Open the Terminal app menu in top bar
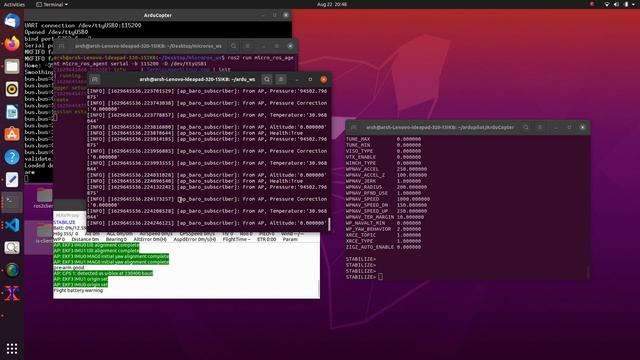Screen dimensions: 640x360 point(52,4)
